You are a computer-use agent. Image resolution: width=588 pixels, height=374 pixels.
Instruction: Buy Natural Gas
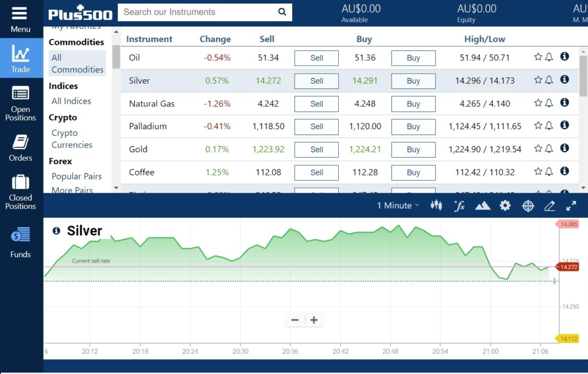[413, 104]
